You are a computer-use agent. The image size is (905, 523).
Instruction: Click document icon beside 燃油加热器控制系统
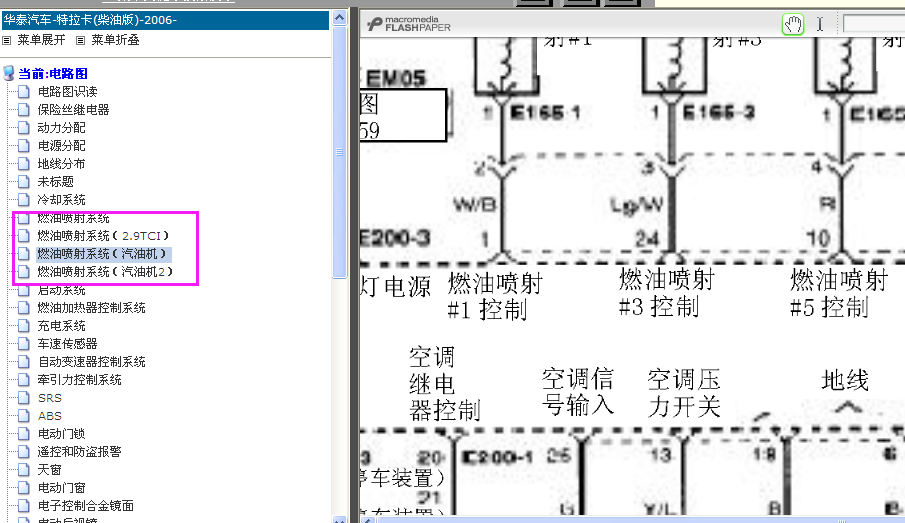(x=24, y=308)
